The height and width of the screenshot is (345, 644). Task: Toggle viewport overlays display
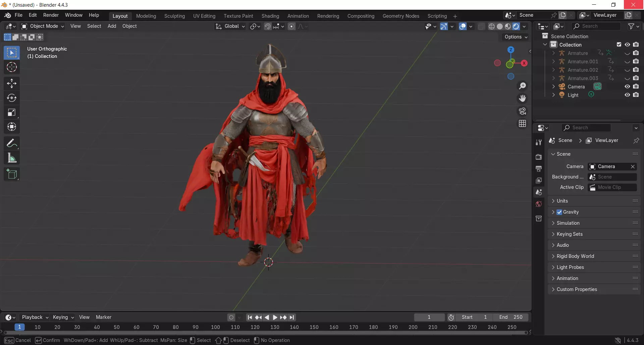click(463, 26)
